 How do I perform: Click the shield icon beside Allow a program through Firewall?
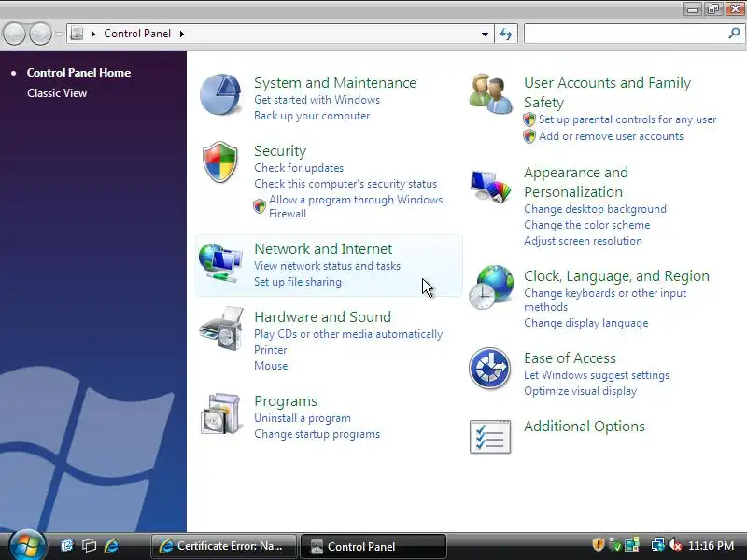point(260,206)
